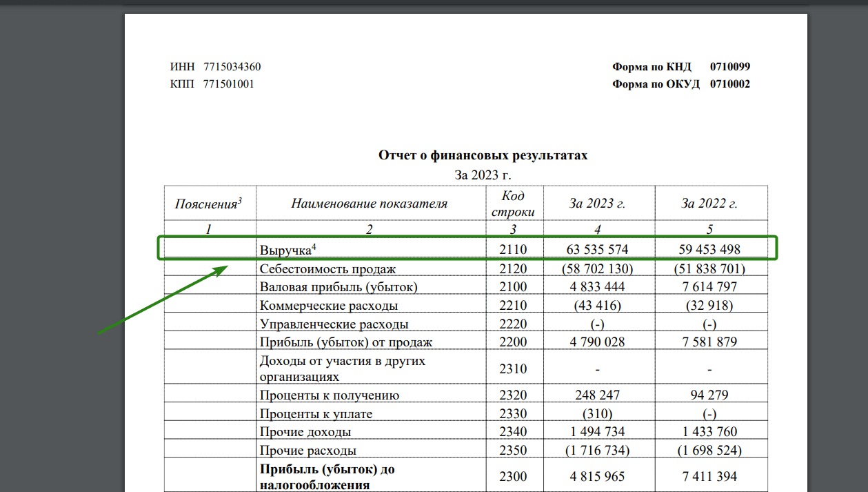Image resolution: width=868 pixels, height=492 pixels.
Task: Click the Управленческие расходы row code 2220
Action: pyautogui.click(x=513, y=322)
